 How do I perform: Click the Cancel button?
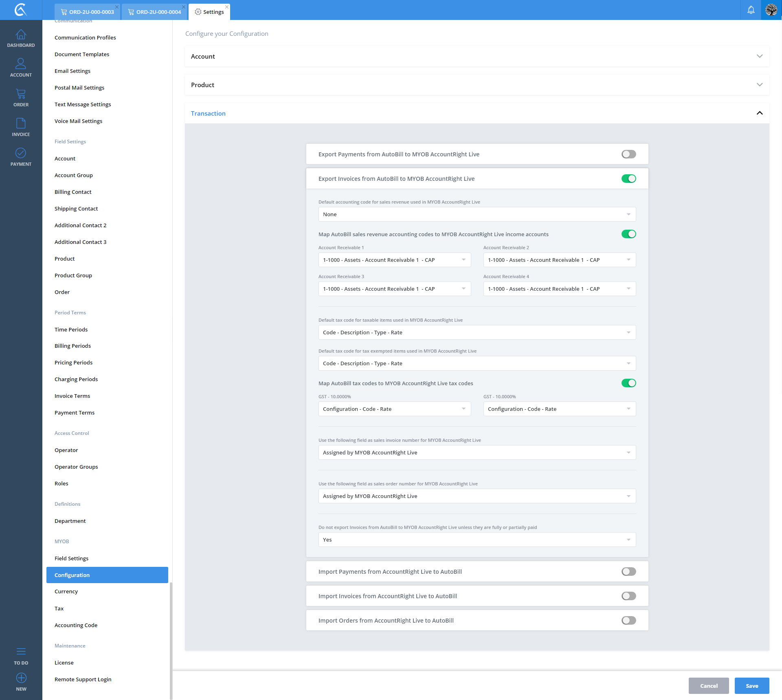point(708,686)
